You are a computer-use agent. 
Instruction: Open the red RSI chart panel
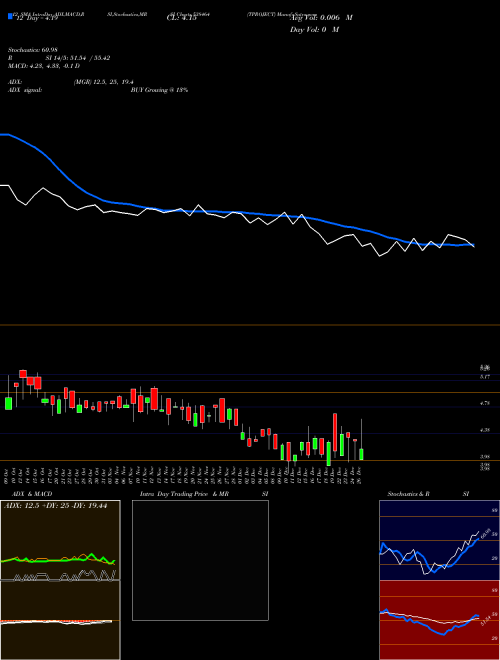coord(439,620)
